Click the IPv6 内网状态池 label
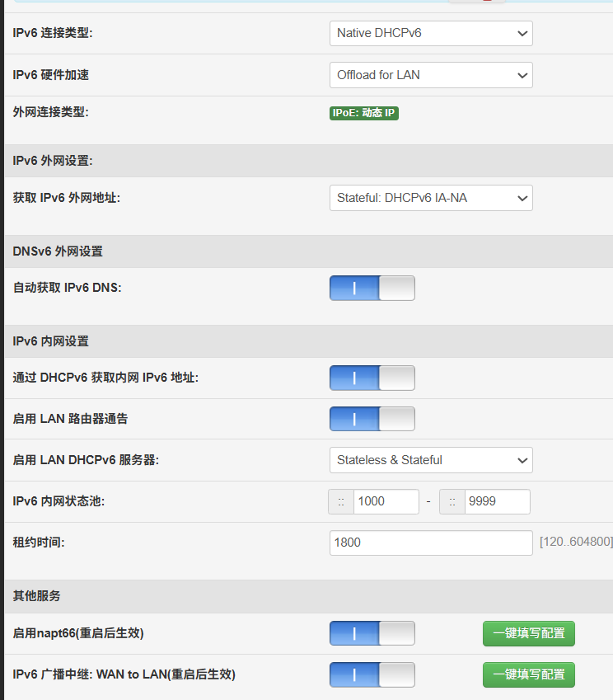This screenshot has width=613, height=700. pos(58,501)
